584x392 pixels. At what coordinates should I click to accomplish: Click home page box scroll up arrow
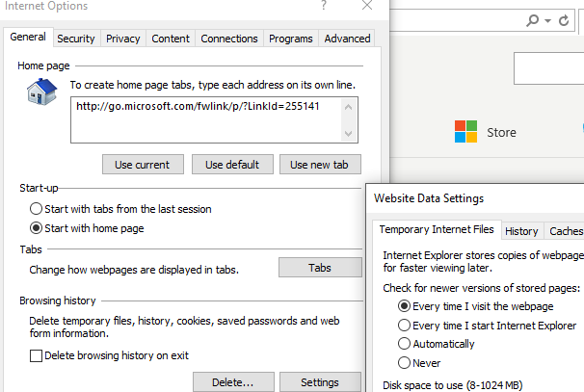[348, 108]
